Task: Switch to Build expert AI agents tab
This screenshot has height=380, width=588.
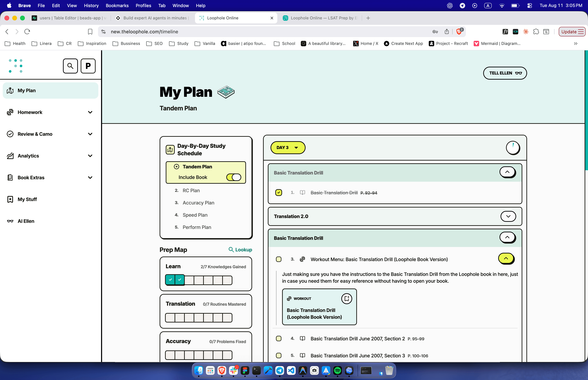Action: pos(153,18)
